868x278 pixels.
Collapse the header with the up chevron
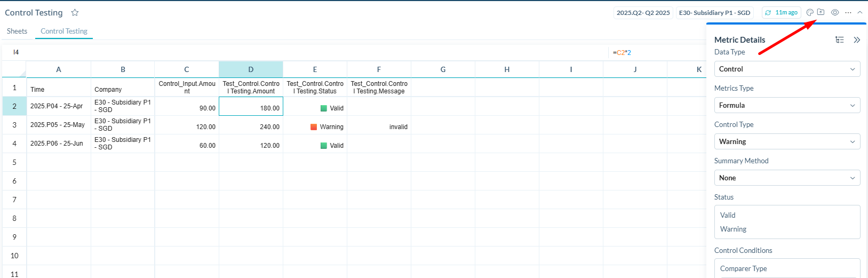click(860, 12)
